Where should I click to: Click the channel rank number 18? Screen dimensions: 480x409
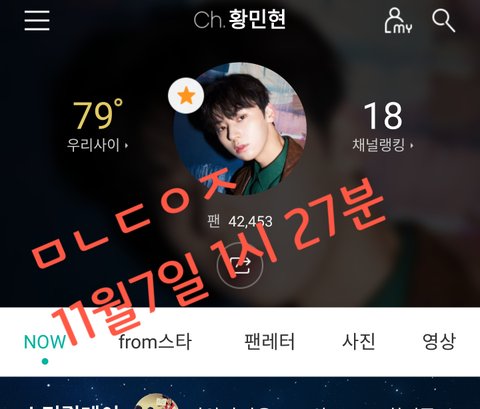pos(383,116)
